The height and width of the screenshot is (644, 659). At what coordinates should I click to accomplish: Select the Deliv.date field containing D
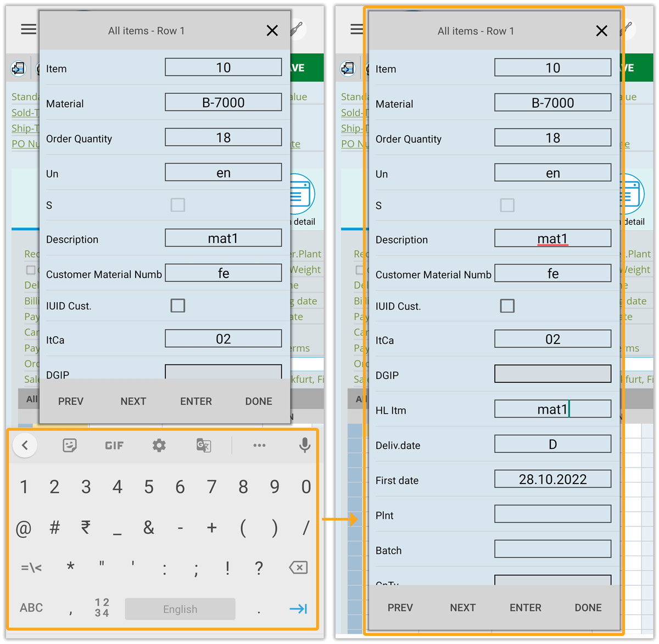coord(552,444)
